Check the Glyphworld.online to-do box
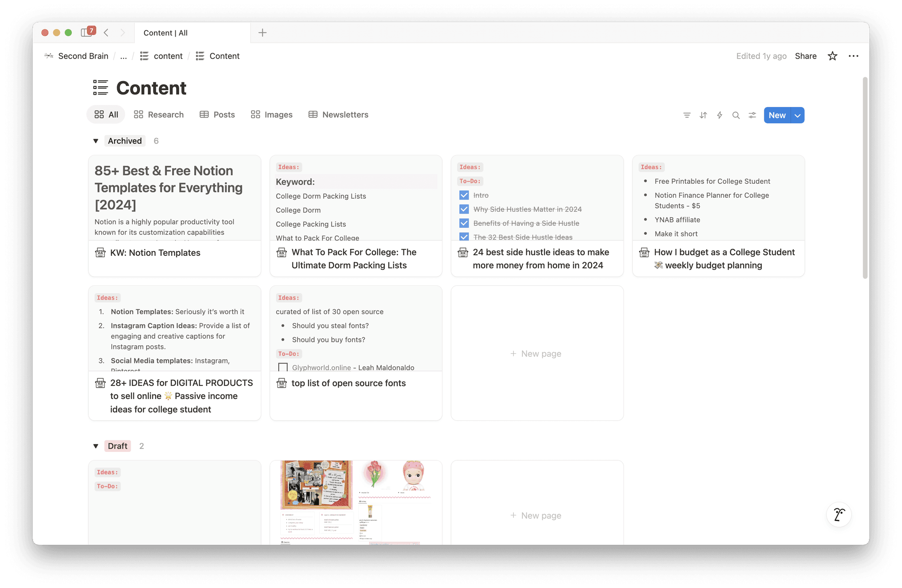The width and height of the screenshot is (902, 588). 283,367
